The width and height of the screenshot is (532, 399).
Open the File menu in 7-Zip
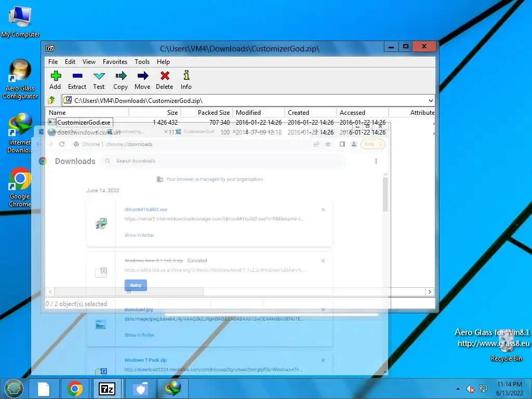coord(53,62)
